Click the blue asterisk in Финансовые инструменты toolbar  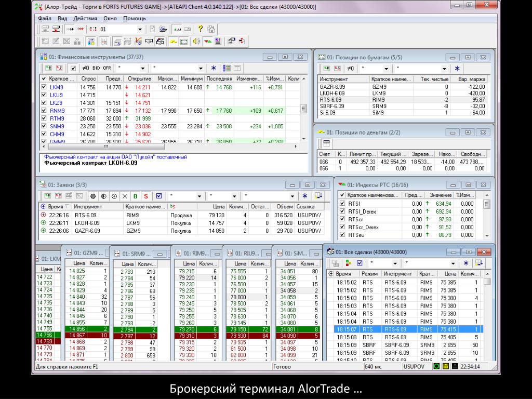point(214,68)
